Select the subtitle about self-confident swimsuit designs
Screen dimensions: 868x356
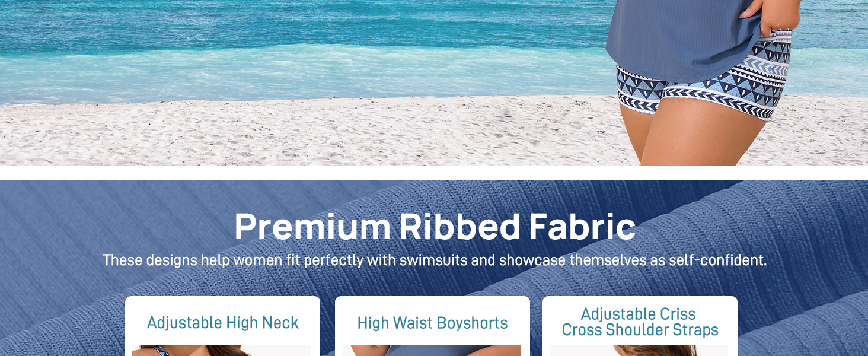pyautogui.click(x=435, y=260)
